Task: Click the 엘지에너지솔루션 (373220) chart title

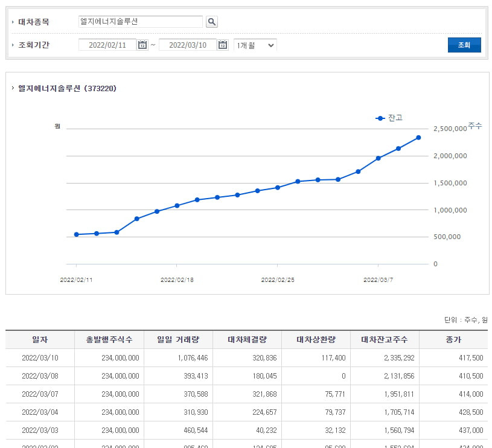Action: click(67, 89)
